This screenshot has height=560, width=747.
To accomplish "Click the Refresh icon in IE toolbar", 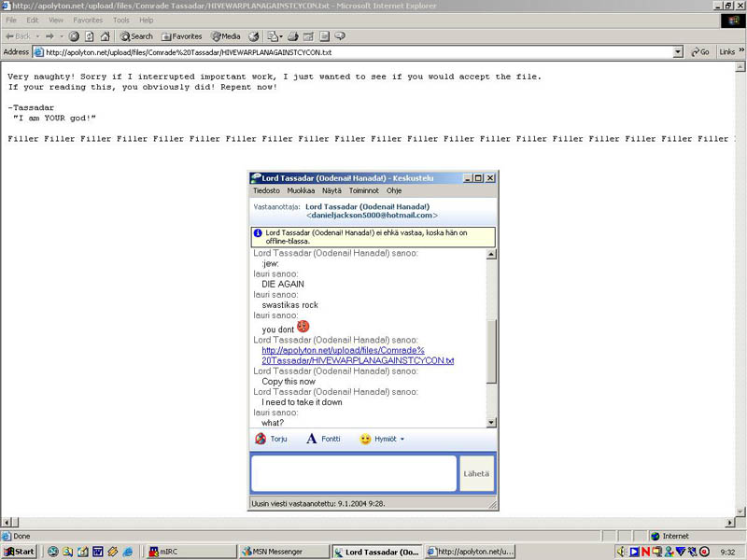I will [x=90, y=36].
